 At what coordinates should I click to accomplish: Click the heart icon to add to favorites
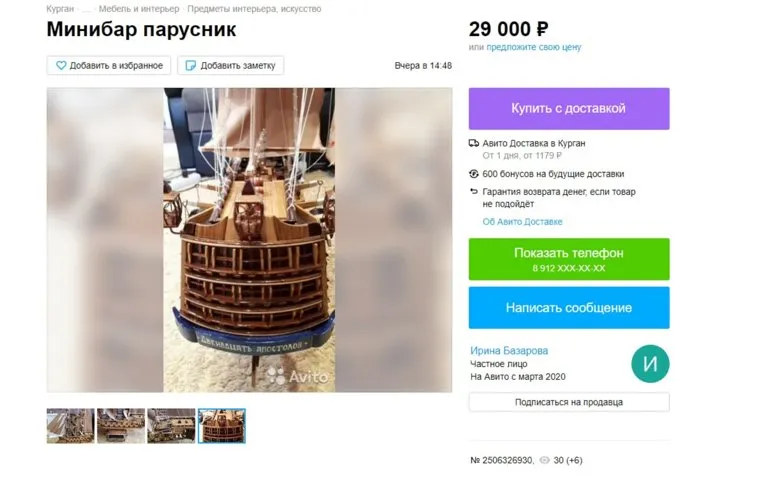pyautogui.click(x=61, y=65)
